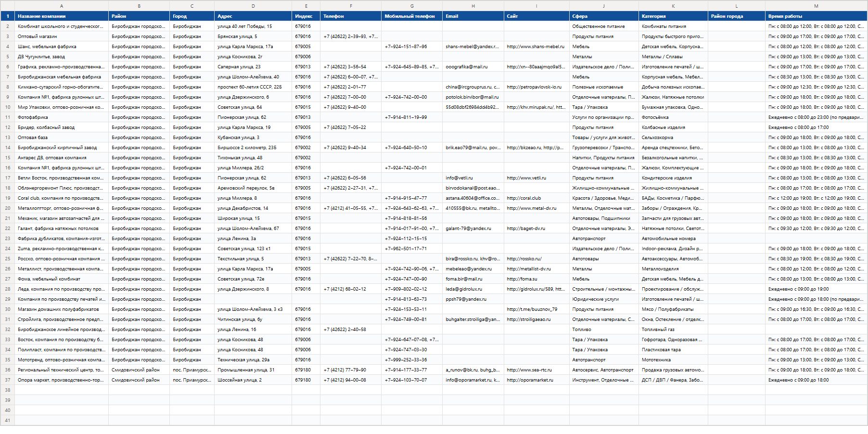Select cell 'Автомобильные номера'
868x434 pixels.
coord(673,239)
